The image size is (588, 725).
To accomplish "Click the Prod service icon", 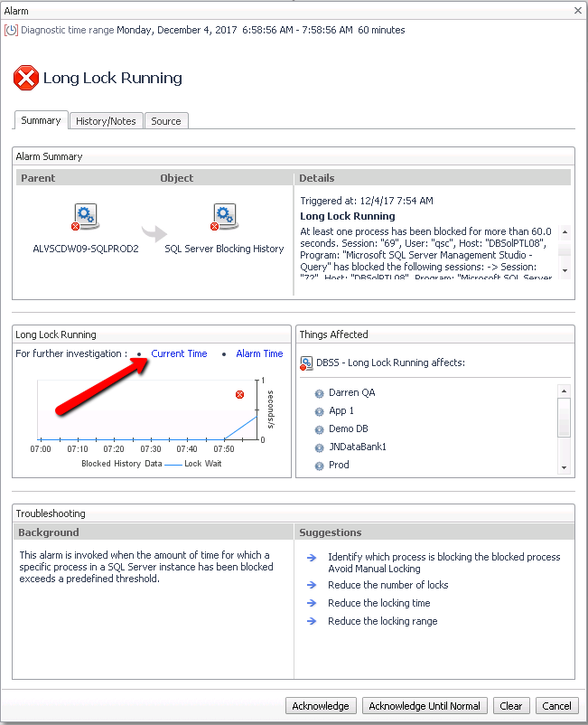I will (319, 466).
